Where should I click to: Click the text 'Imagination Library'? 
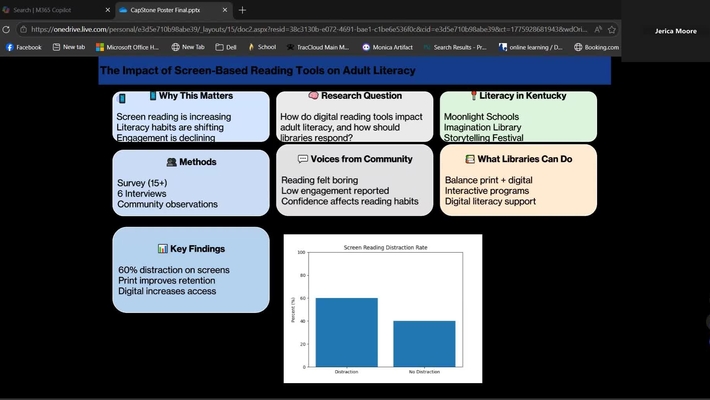[482, 127]
